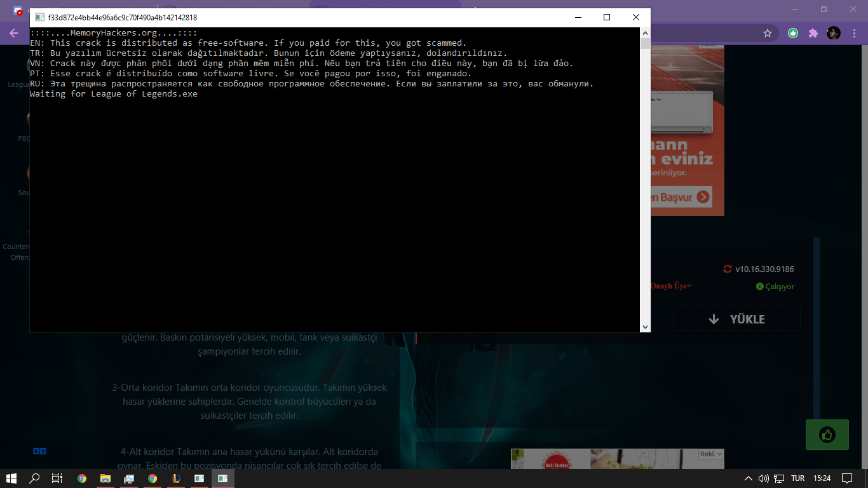This screenshot has height=488, width=868.
Task: Open the second Chrome taskbar icon
Action: [153, 478]
